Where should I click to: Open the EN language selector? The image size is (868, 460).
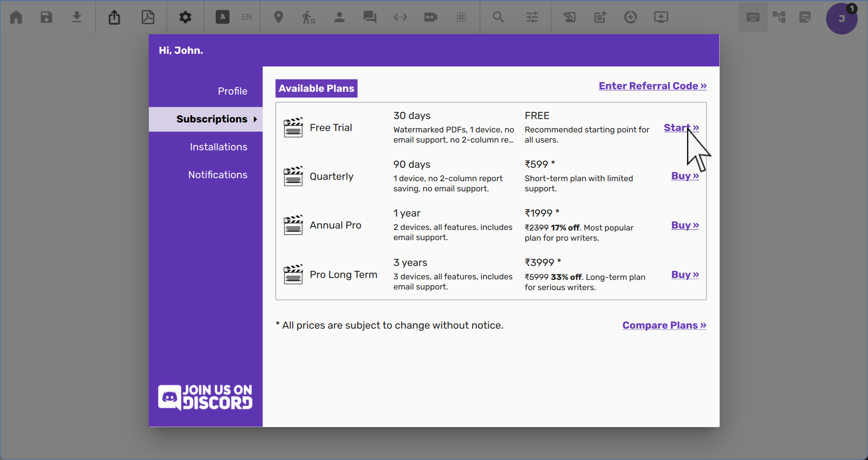(246, 17)
